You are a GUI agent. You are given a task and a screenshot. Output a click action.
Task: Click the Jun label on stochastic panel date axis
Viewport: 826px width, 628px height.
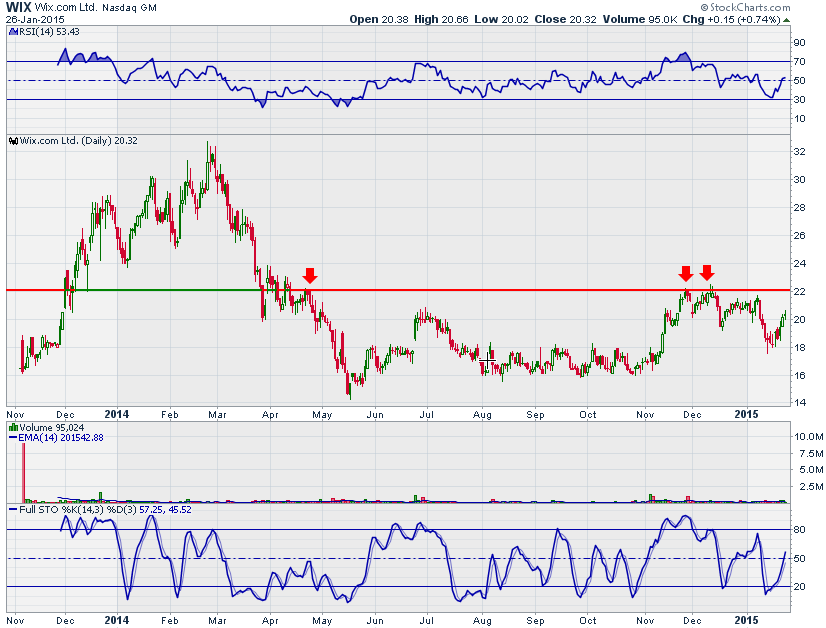tap(375, 621)
